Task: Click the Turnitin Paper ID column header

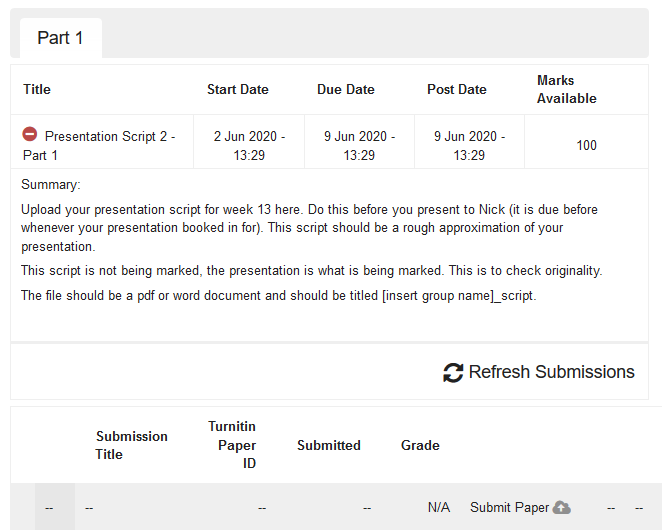Action: tap(232, 445)
